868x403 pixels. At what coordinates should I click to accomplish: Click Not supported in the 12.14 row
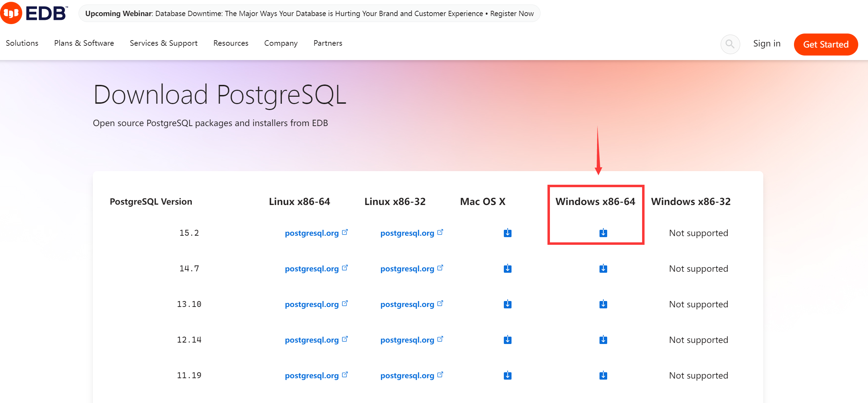coord(699,340)
